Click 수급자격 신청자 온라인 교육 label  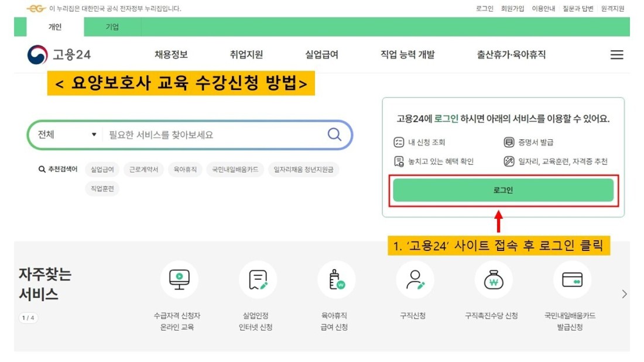point(177,322)
